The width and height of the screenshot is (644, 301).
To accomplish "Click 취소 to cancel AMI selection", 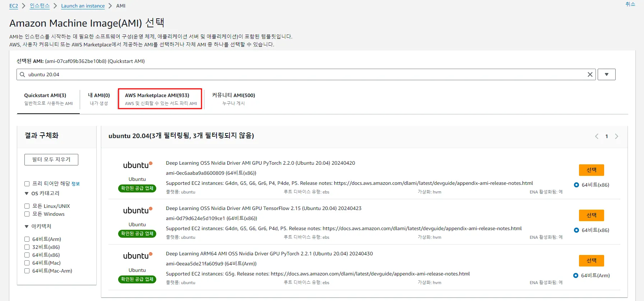I will click(x=630, y=4).
